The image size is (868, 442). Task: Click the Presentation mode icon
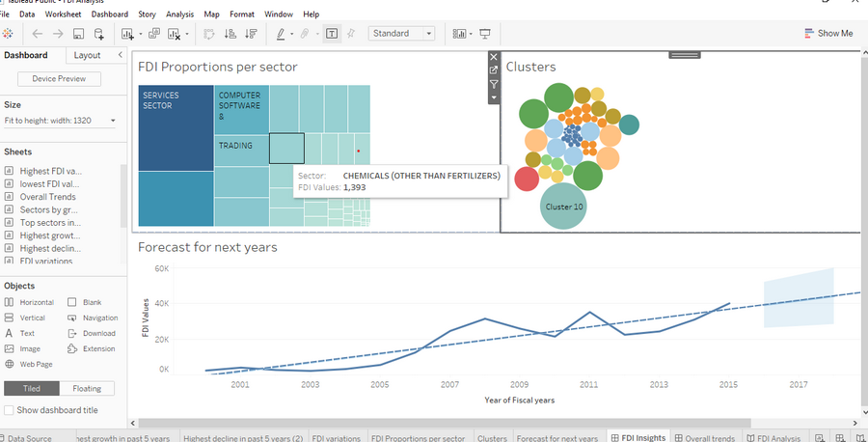(485, 34)
